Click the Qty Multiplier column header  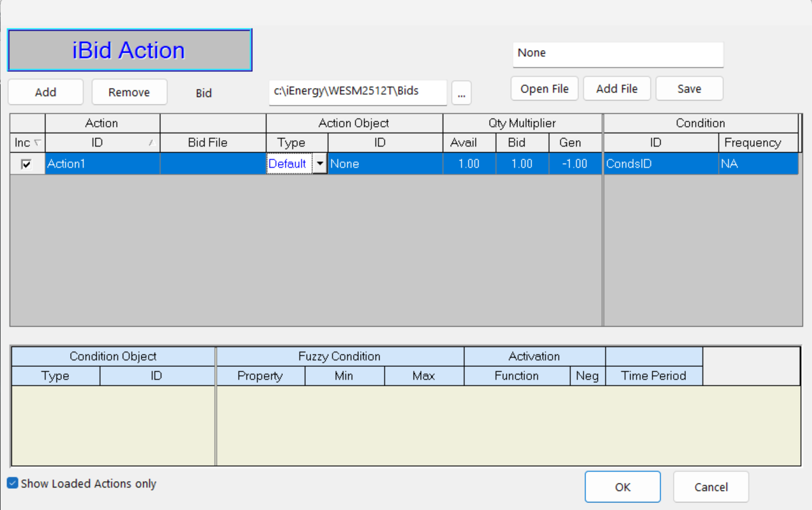522,123
